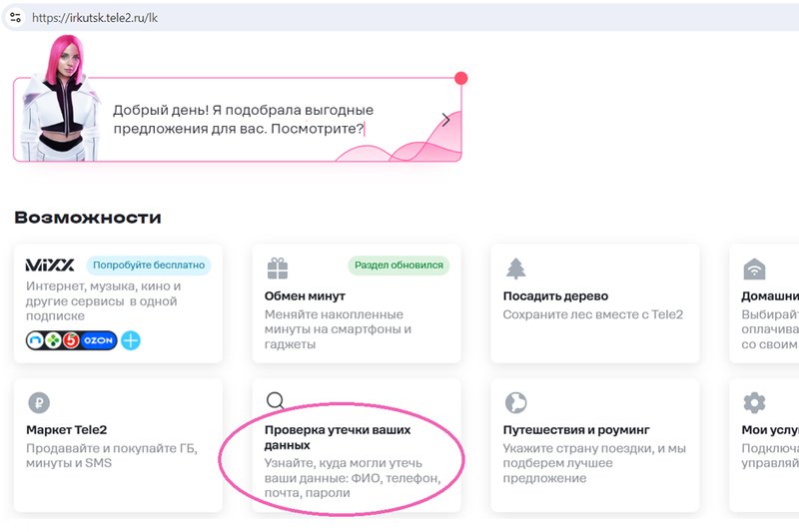This screenshot has height=532, width=799.
Task: Click the gift icon on Обмен минут card
Action: [278, 268]
